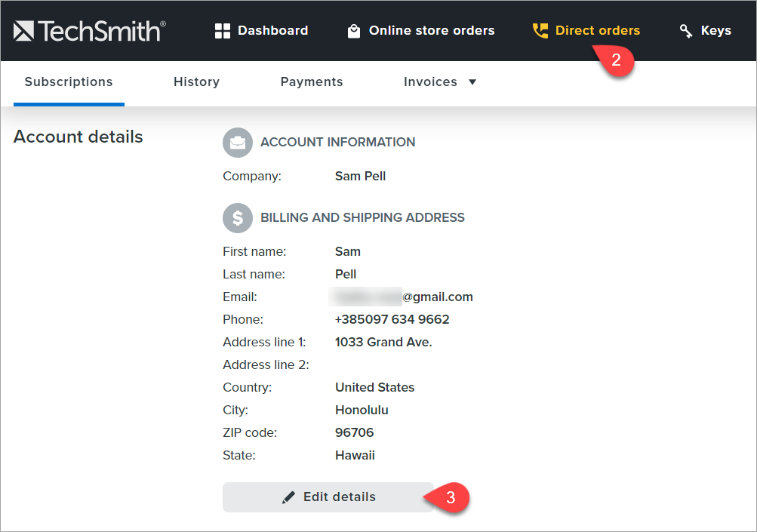This screenshot has height=532, width=757.
Task: Click the dollar sign icon for Billing and Shipping
Action: point(237,217)
